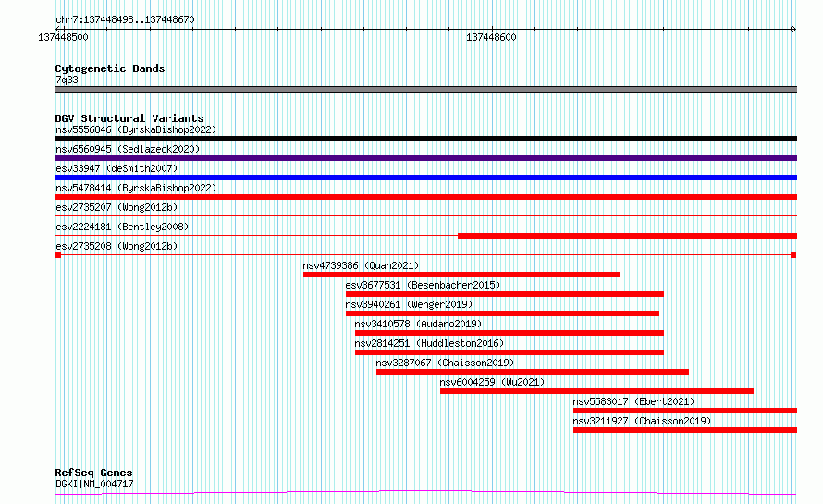
Task: Click the left arrowhead of the ruler
Action: tap(58, 29)
